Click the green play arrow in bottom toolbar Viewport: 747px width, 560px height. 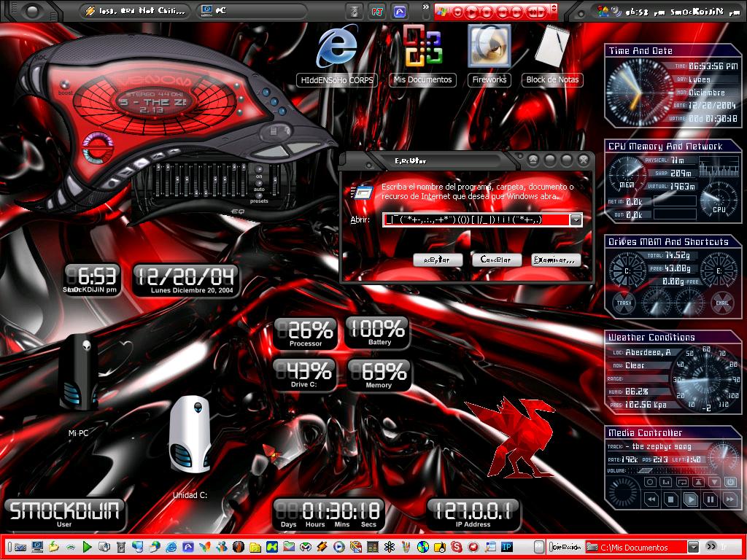[x=88, y=547]
